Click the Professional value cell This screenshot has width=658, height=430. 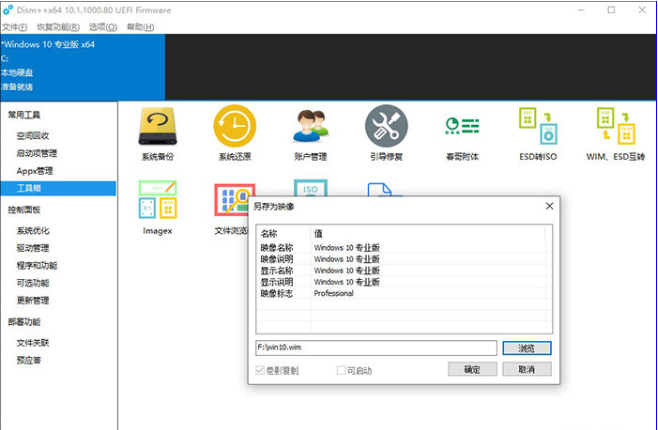point(334,293)
